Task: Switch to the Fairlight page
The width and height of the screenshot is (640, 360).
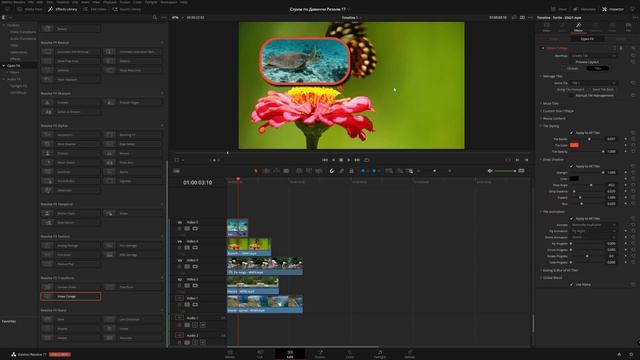Action: point(380,354)
